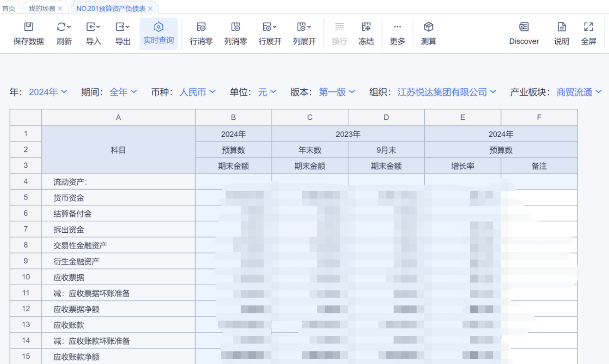Click the 行消零 row zero-suppress icon
The width and height of the screenshot is (609, 364).
[201, 27]
